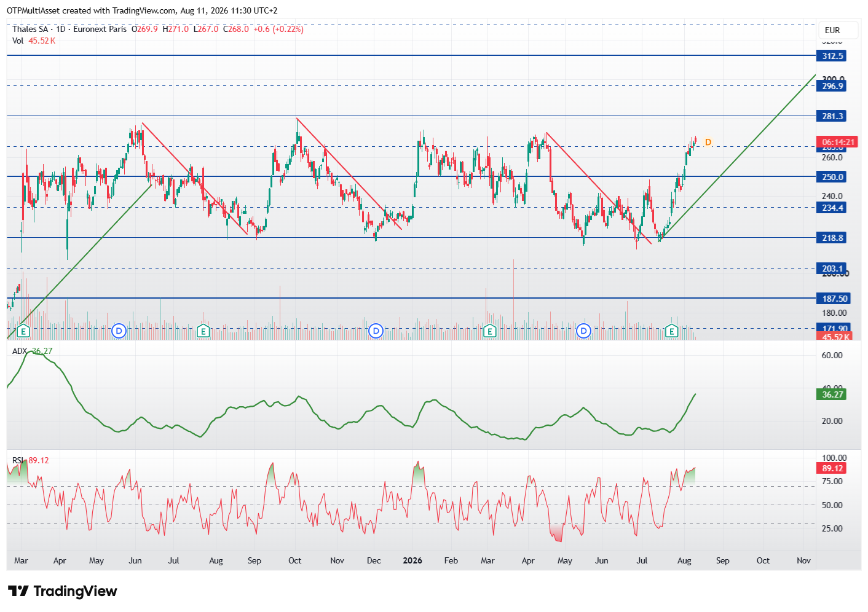Click the Thales SA symbol title
The width and height of the screenshot is (868, 612).
tap(30, 29)
